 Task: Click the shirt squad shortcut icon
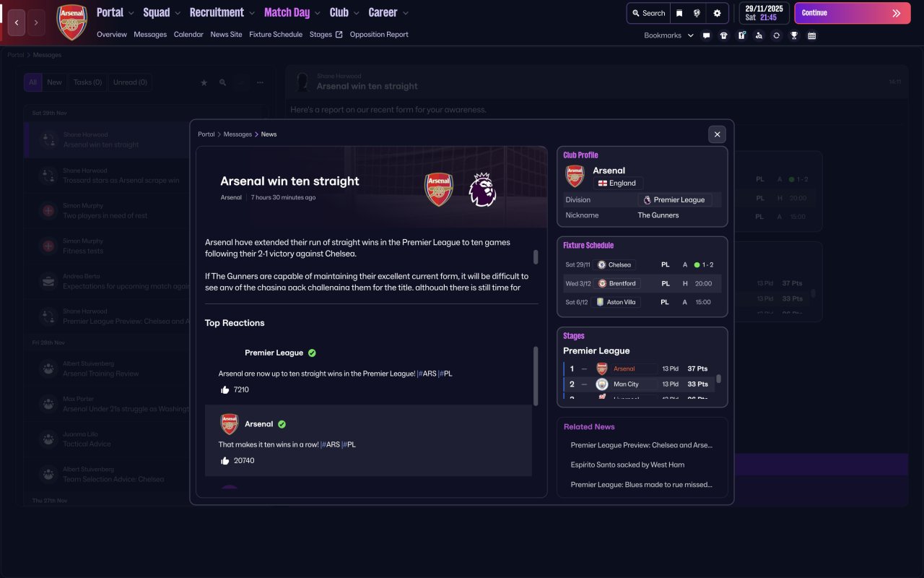(724, 35)
